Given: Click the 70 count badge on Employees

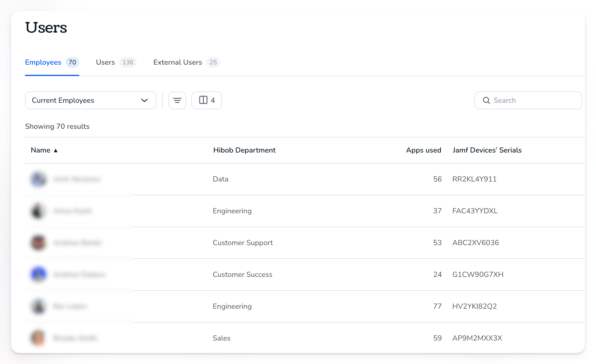Looking at the screenshot, I should [x=72, y=62].
